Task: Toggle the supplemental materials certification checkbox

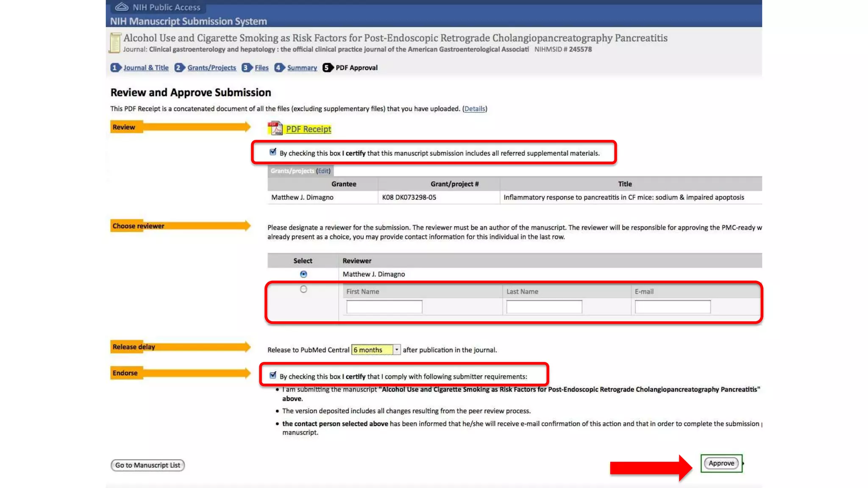Action: coord(273,152)
